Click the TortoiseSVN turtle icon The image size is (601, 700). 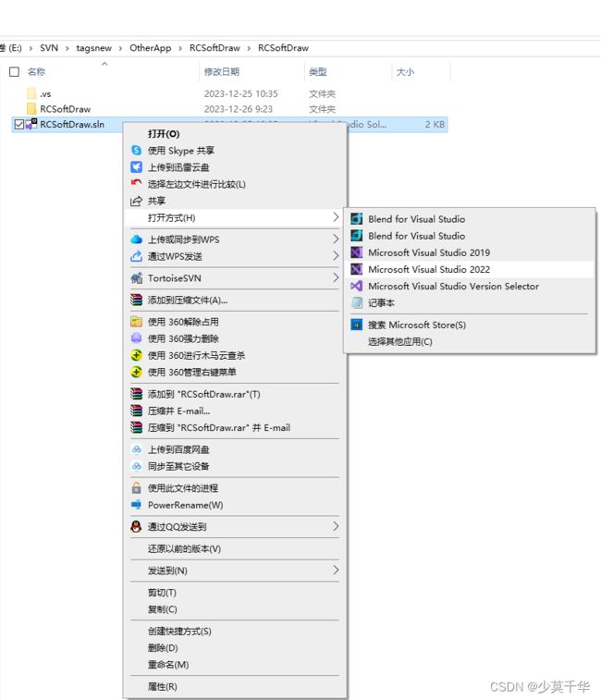click(x=136, y=278)
